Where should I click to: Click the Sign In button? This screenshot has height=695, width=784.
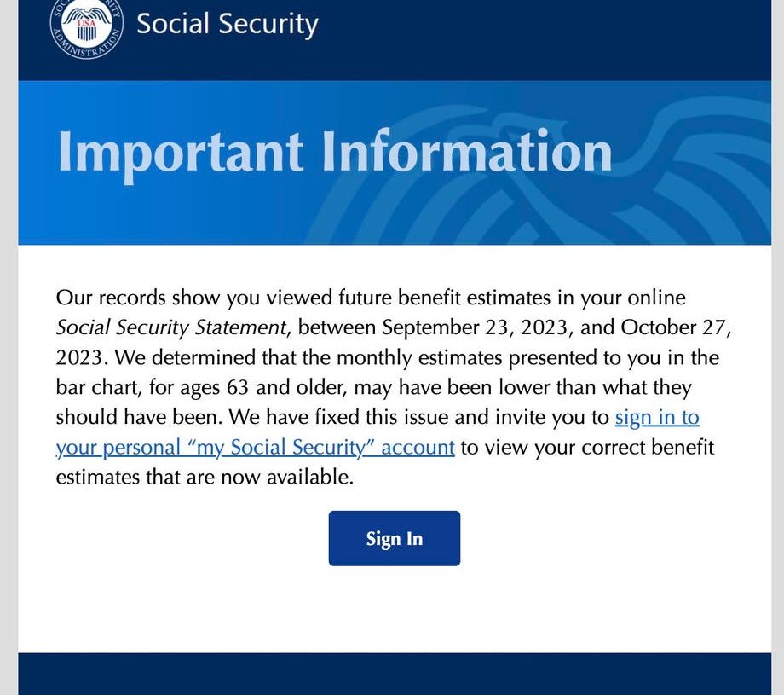click(x=394, y=538)
